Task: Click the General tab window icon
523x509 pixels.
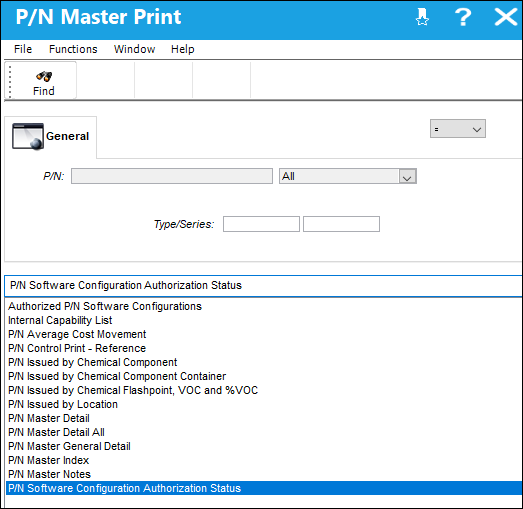Action: point(28,136)
